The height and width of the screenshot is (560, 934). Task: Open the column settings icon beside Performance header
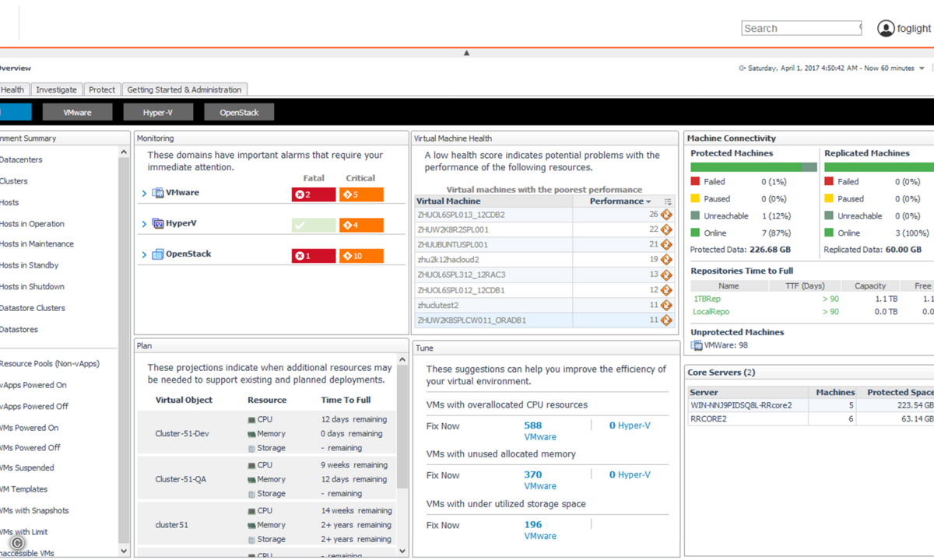(668, 201)
